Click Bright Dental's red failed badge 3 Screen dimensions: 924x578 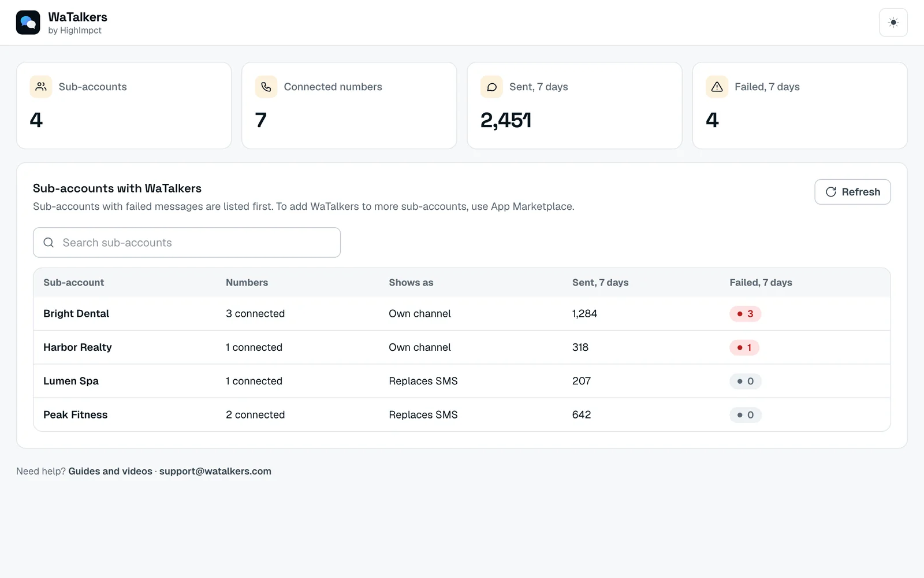(745, 314)
